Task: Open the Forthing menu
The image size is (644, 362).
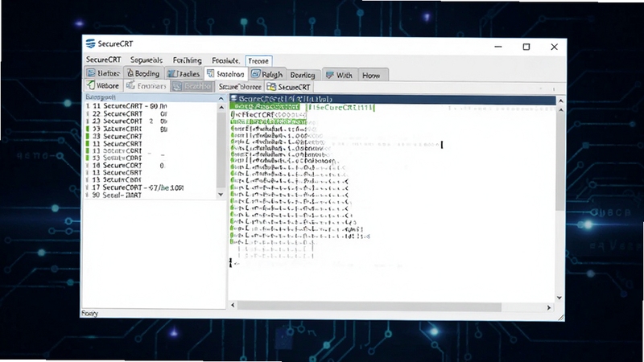Action: 188,60
